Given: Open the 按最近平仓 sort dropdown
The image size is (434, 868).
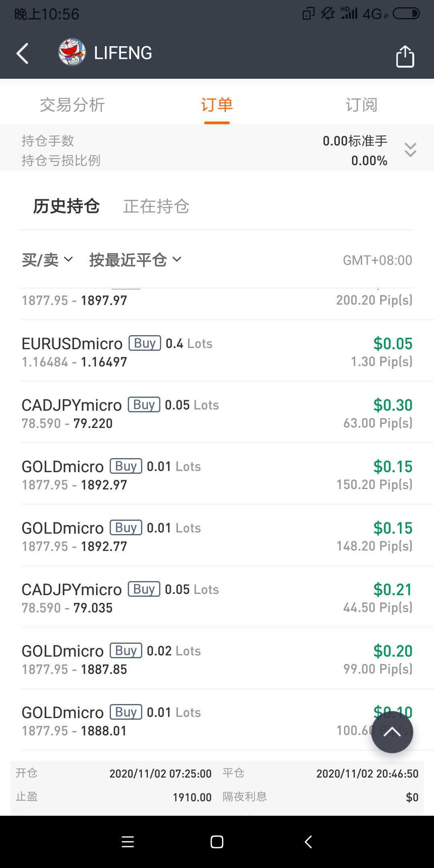Looking at the screenshot, I should [135, 260].
